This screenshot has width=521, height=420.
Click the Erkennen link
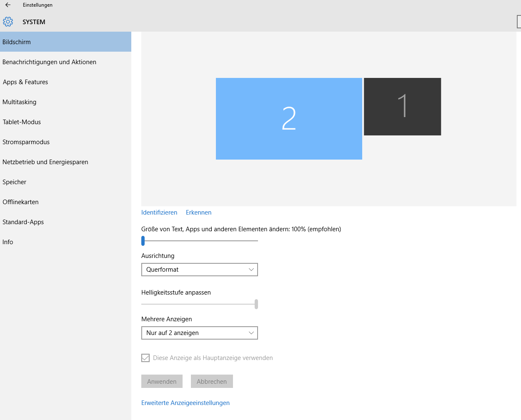pyautogui.click(x=198, y=212)
